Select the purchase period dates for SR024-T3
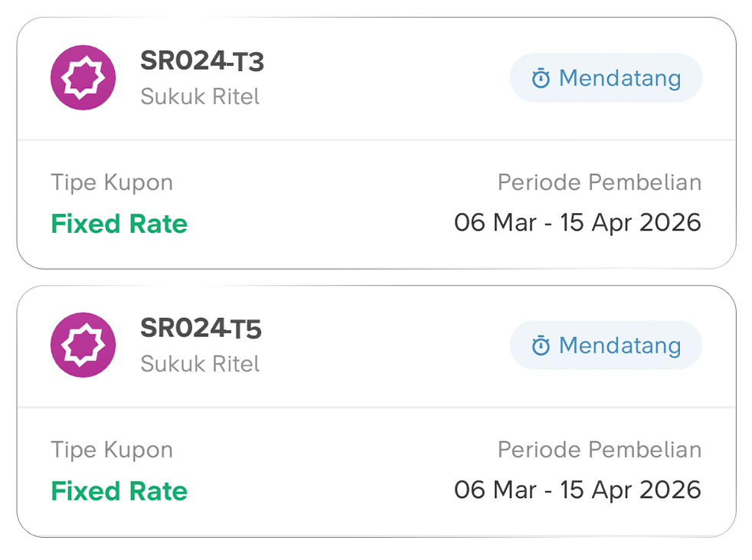Screen dimensions: 752x560 click(x=577, y=222)
